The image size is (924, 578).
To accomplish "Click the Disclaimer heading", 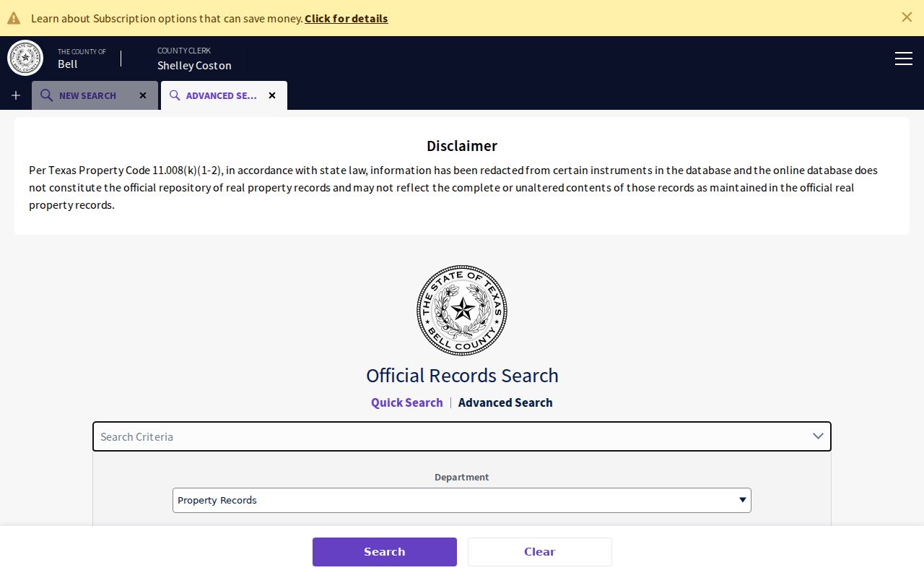I will [462, 146].
